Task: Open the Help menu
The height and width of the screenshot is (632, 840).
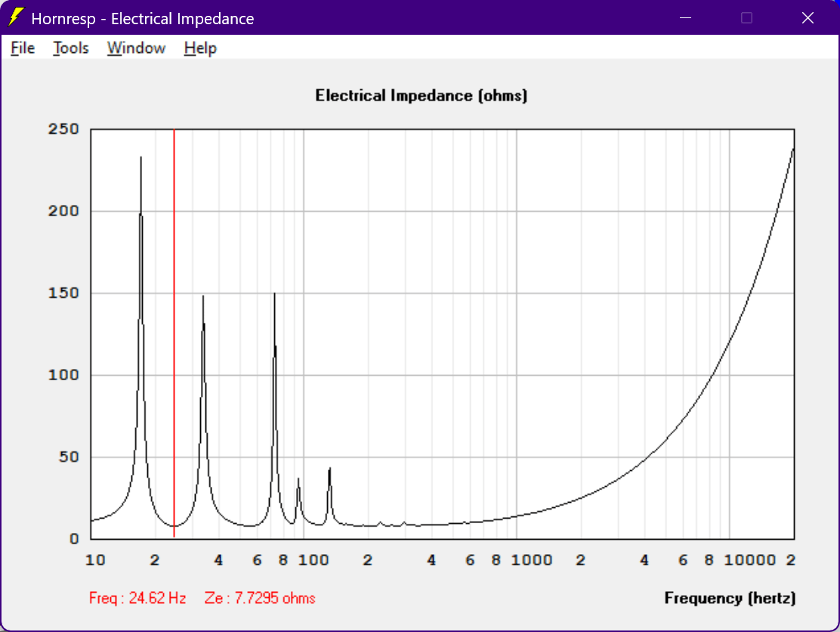Action: [x=200, y=48]
